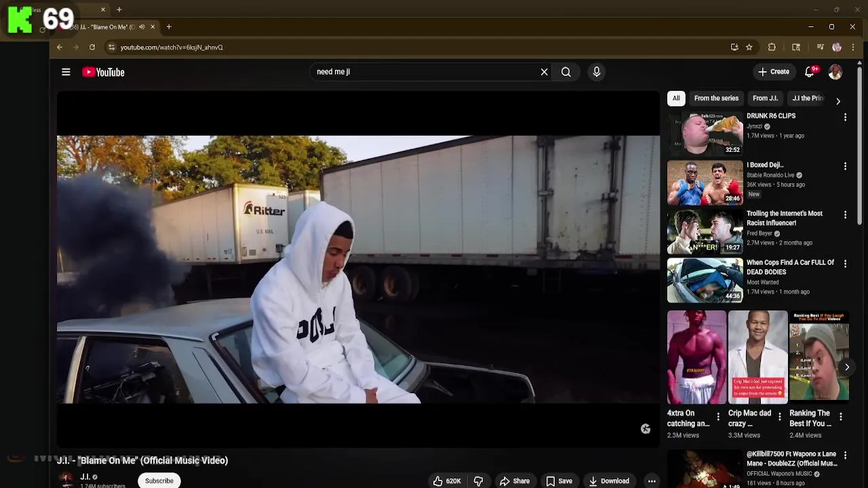Open the "Crip Mac dad crazy" Short thumbnail
Viewport: 868px width, 488px height.
[x=758, y=357]
